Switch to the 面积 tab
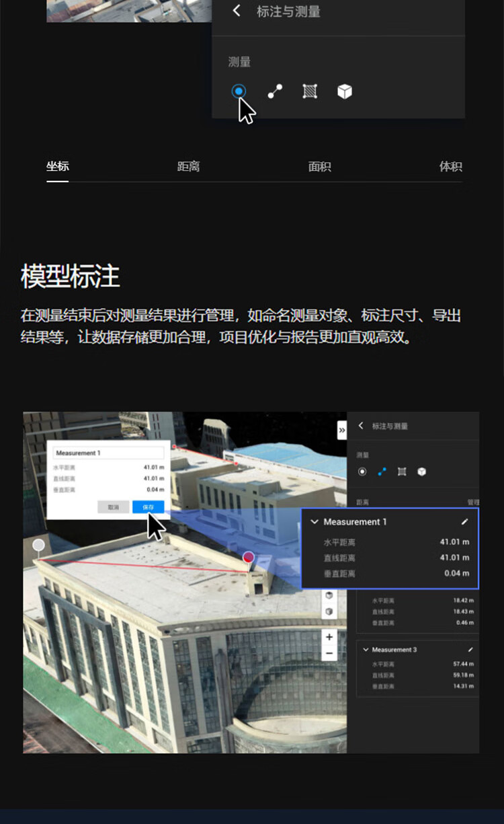504x824 pixels. coord(320,166)
